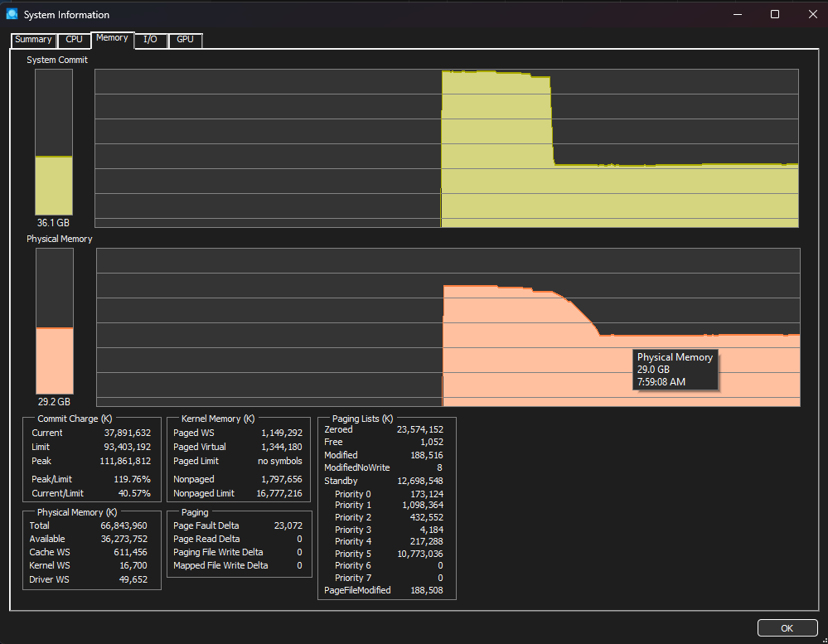Screen dimensions: 828x644
Task: Click the PageFileModified value 188,508
Action: click(x=427, y=591)
